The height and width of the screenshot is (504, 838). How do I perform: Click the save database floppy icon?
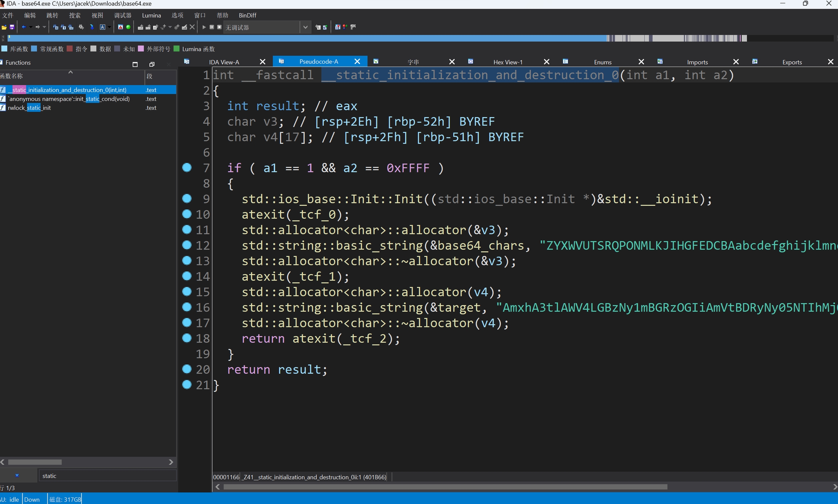(x=12, y=27)
